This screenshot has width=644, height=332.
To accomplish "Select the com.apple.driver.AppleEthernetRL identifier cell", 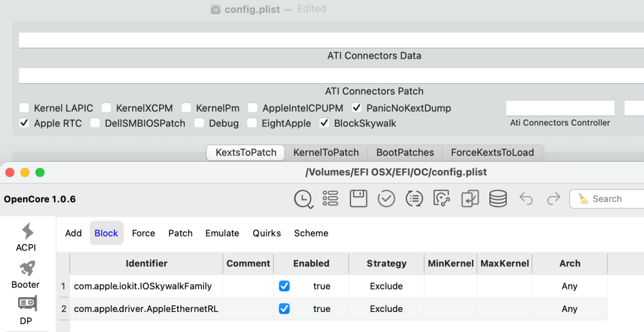I will point(146,309).
